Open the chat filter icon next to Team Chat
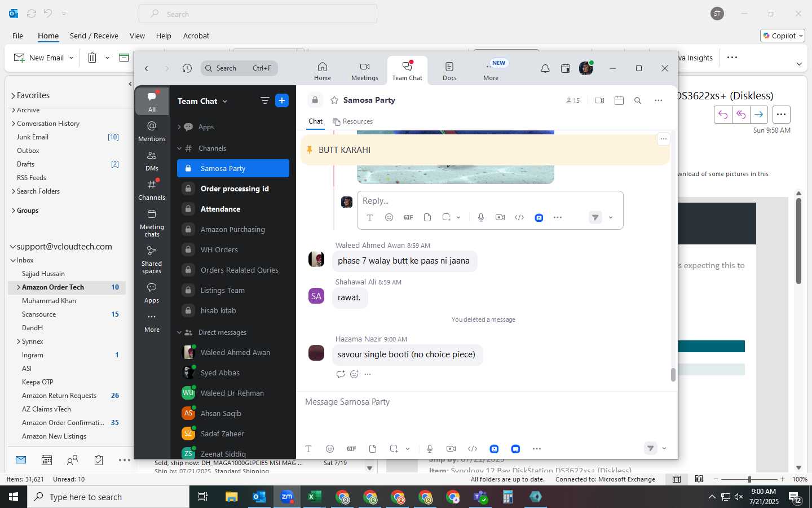 pyautogui.click(x=264, y=100)
